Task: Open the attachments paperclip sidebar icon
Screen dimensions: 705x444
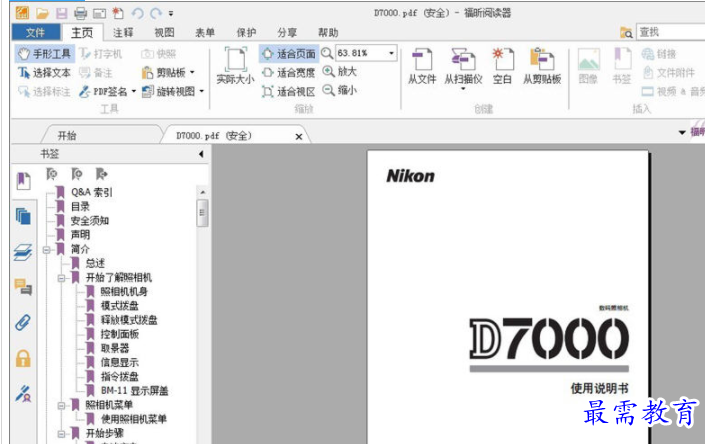Action: [x=23, y=322]
